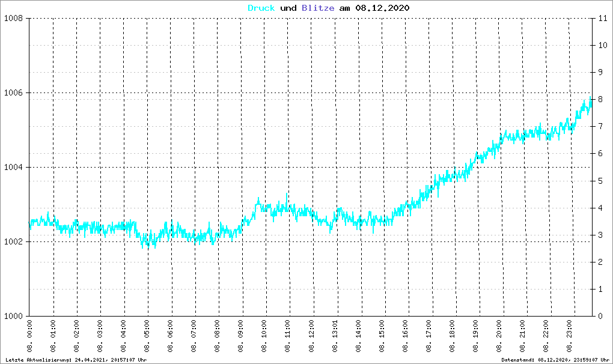This screenshot has height=364, width=613.
Task: Click the time label '08. 23:00'
Action: [x=570, y=336]
